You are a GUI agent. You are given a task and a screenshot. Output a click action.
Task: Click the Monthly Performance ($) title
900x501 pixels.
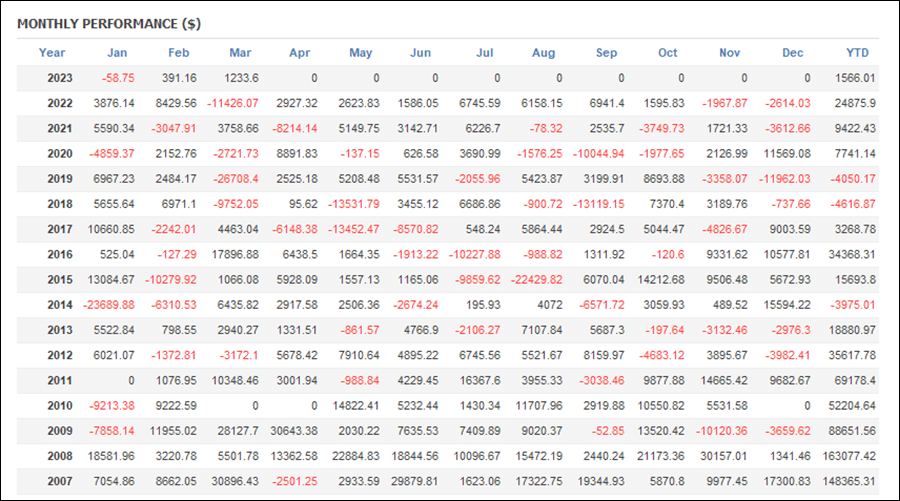109,24
